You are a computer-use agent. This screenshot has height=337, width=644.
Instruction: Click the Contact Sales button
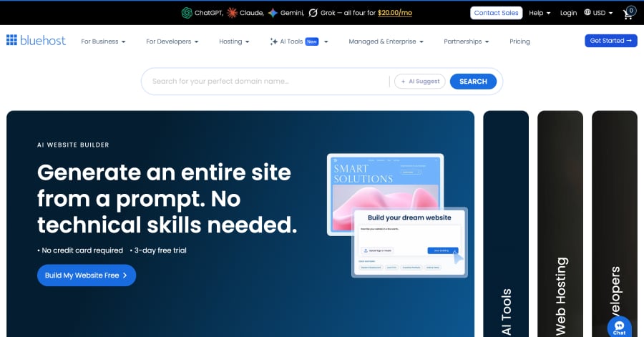(x=496, y=13)
